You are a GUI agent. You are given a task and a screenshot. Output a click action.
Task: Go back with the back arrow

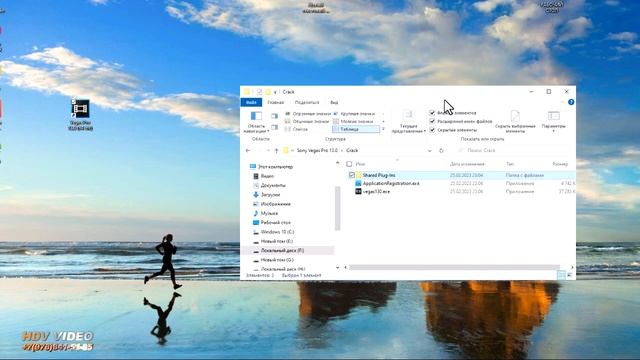pyautogui.click(x=248, y=151)
